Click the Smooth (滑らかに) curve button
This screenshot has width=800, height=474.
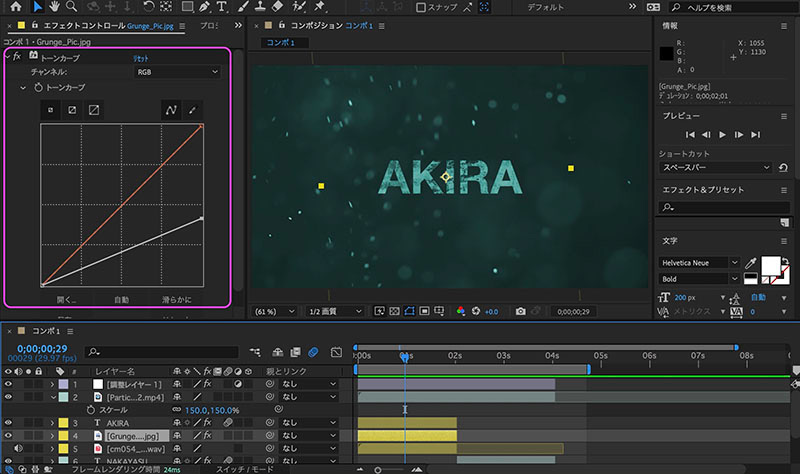177,300
